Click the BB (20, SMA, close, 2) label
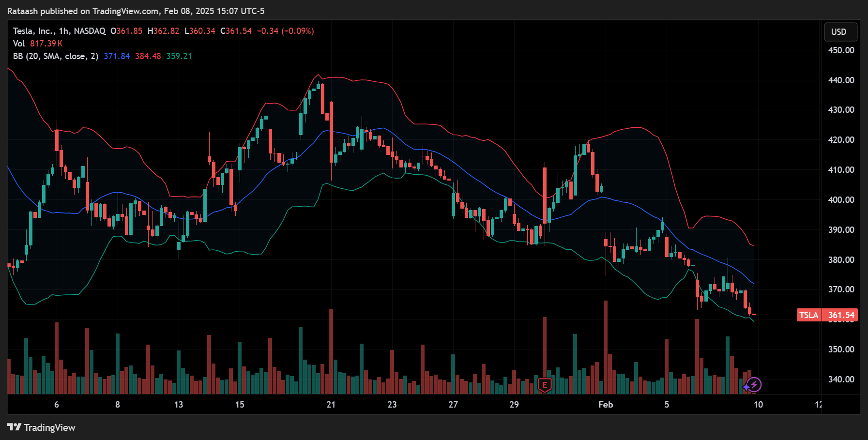This screenshot has height=440, width=868. tap(56, 56)
